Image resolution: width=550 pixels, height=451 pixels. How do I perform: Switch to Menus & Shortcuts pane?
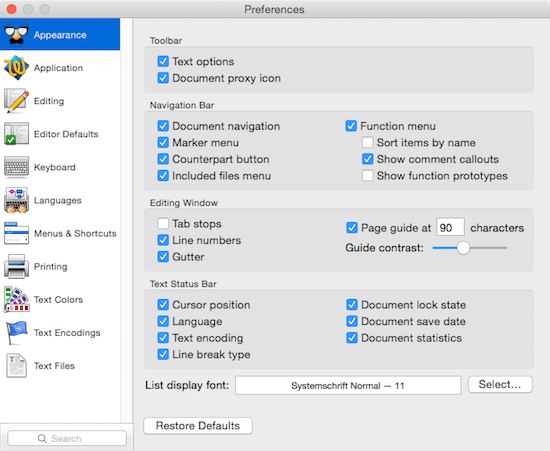(x=60, y=234)
